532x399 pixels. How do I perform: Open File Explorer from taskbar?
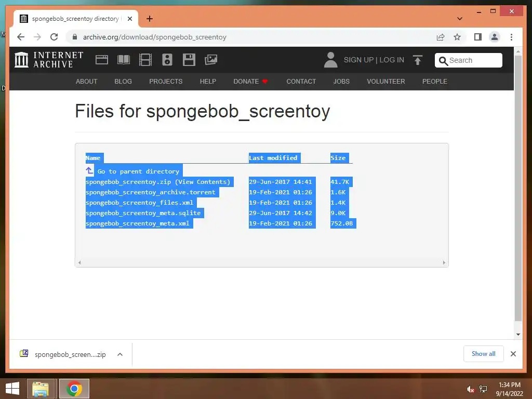point(41,389)
